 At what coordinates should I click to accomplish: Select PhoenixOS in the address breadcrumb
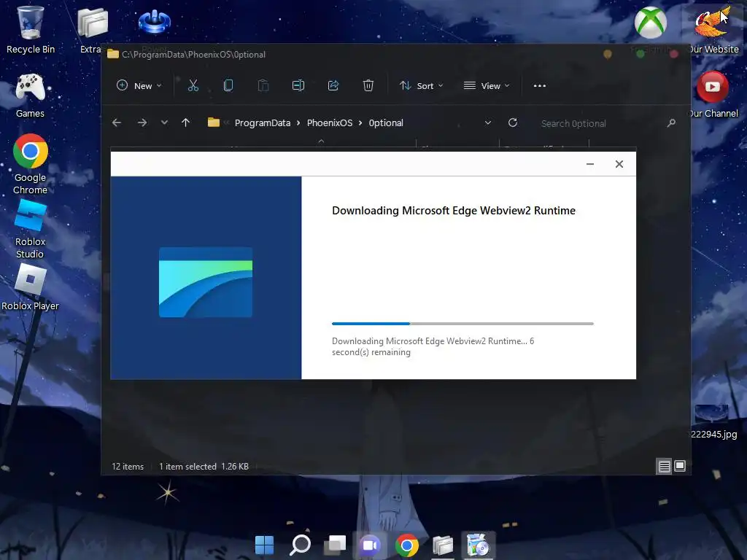click(330, 122)
